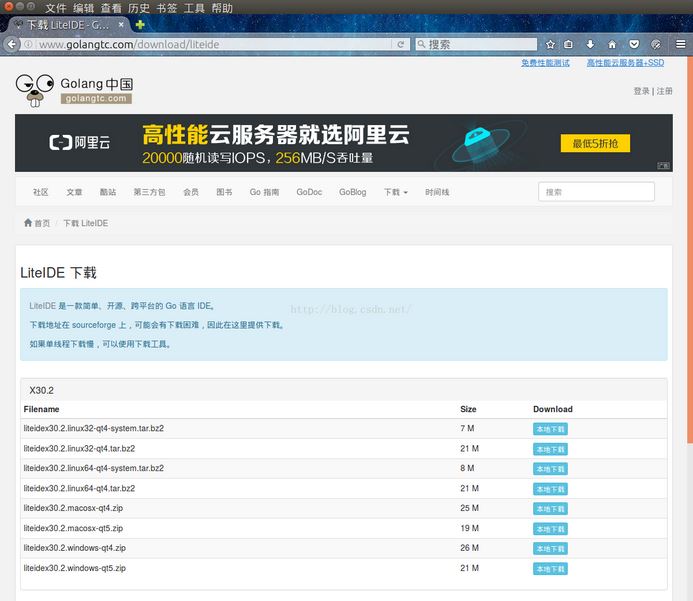Download liteidex30.2.linux64-qt4-system.tar.bz2 via 本地下载
Viewport: 693px width, 601px height.
click(x=550, y=468)
